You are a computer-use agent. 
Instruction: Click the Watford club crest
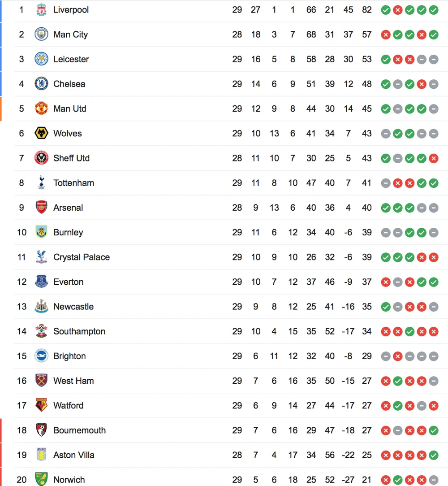[41, 405]
